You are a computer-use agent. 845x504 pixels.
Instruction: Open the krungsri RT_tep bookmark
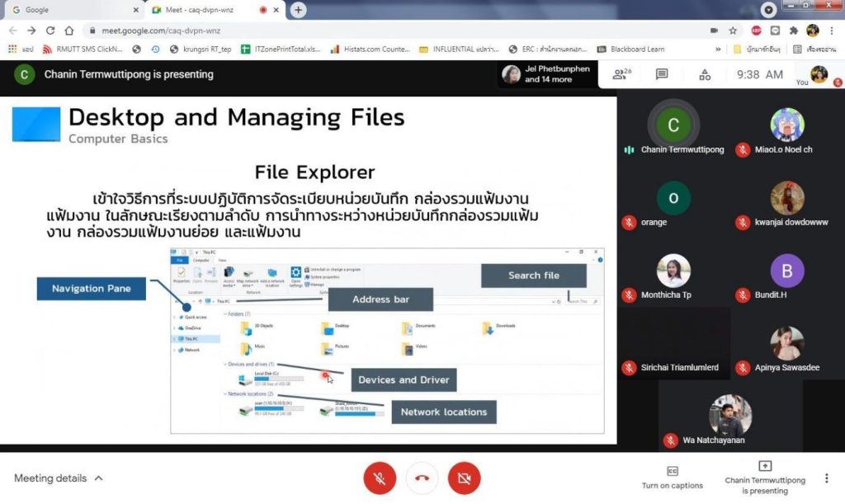(200, 49)
